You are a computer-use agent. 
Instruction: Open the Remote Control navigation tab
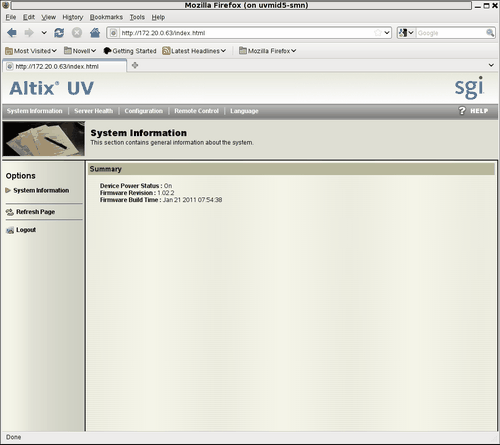point(196,111)
